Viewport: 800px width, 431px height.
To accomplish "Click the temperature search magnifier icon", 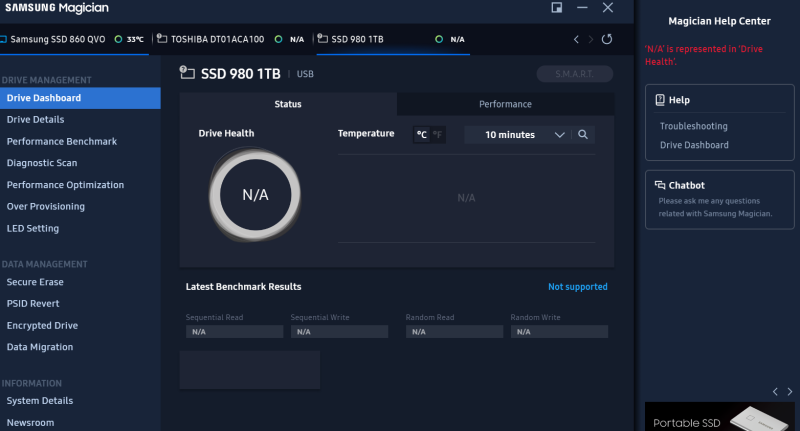I will (583, 135).
